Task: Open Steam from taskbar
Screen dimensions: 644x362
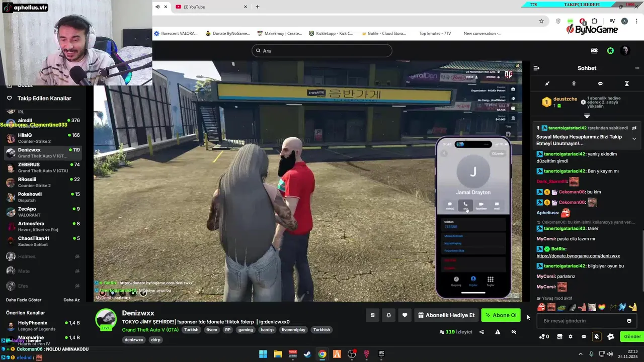Action: click(x=307, y=354)
